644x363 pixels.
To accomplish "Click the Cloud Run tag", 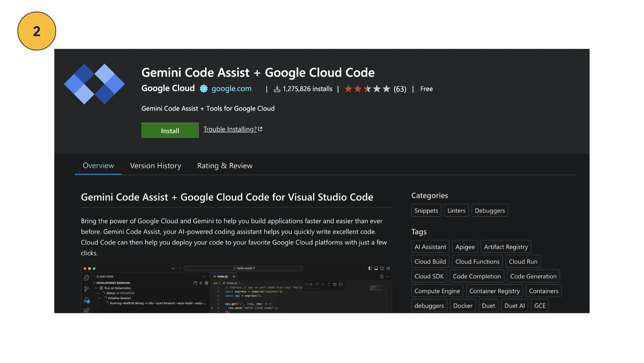I will [523, 261].
